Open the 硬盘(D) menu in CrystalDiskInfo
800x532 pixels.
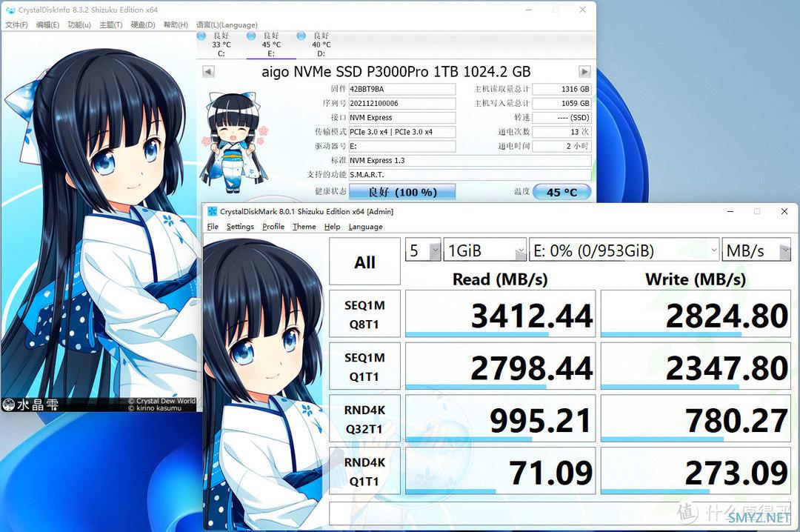click(143, 24)
